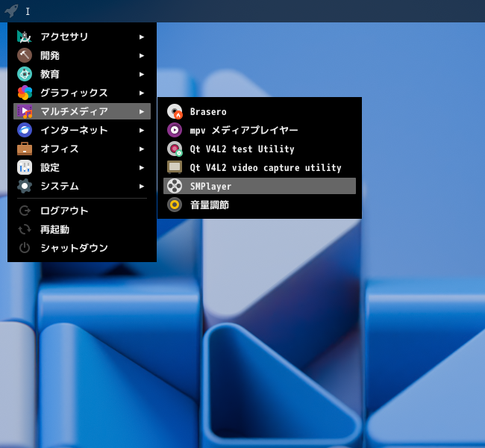The image size is (485, 448).
Task: Click the マルチメディア label
Action: 74,111
